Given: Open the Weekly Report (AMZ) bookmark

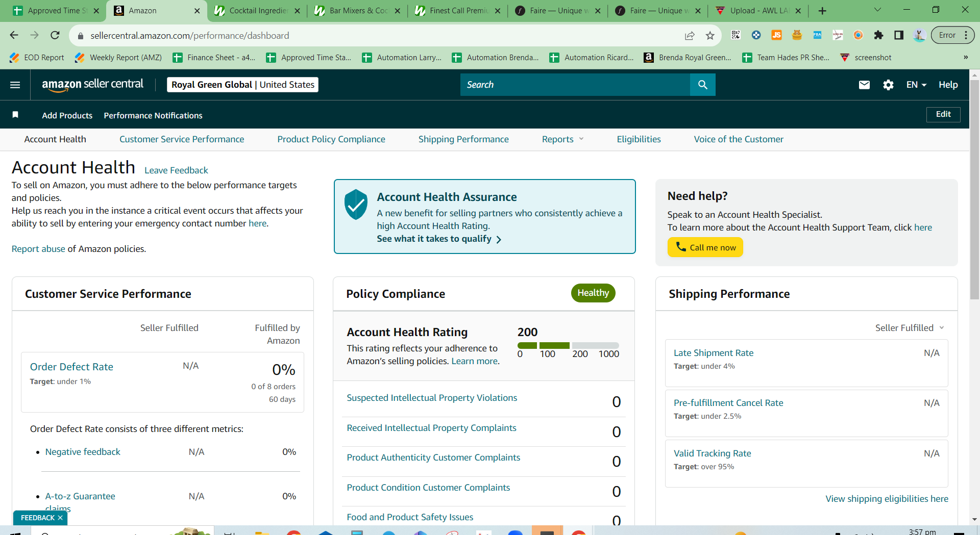Looking at the screenshot, I should [x=118, y=58].
